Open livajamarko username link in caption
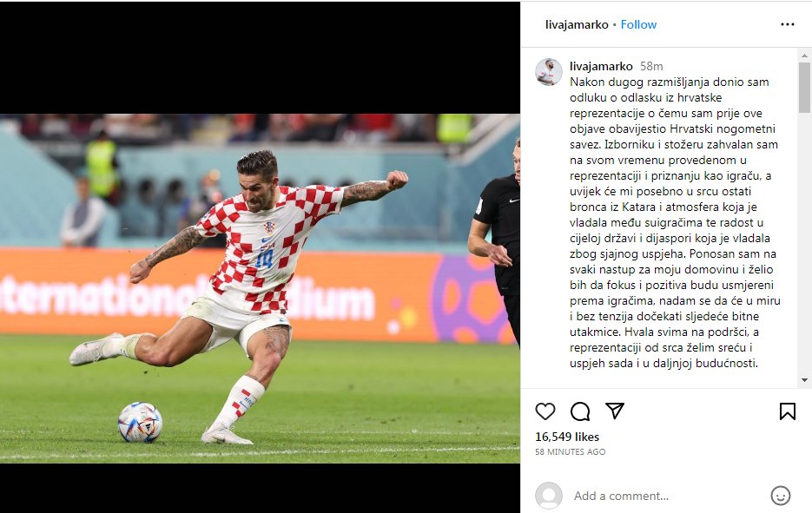 pyautogui.click(x=601, y=66)
